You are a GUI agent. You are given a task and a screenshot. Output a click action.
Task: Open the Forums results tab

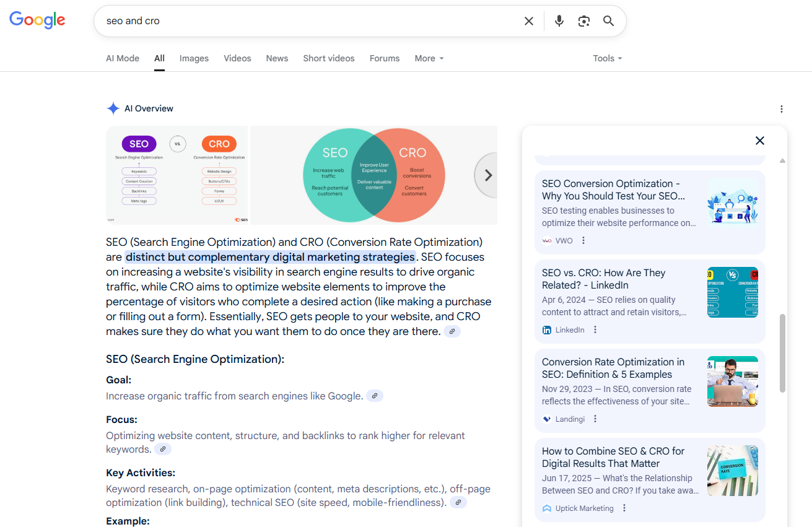[x=385, y=58]
